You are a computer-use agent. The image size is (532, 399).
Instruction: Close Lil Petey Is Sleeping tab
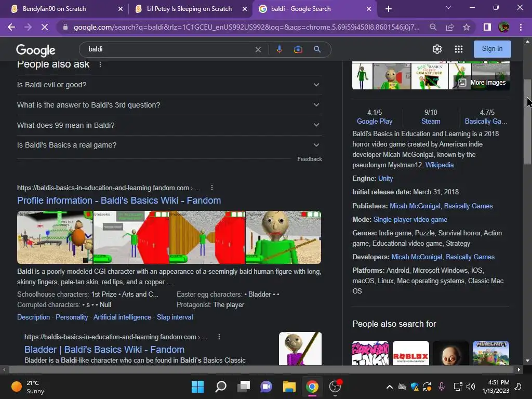[x=245, y=9]
